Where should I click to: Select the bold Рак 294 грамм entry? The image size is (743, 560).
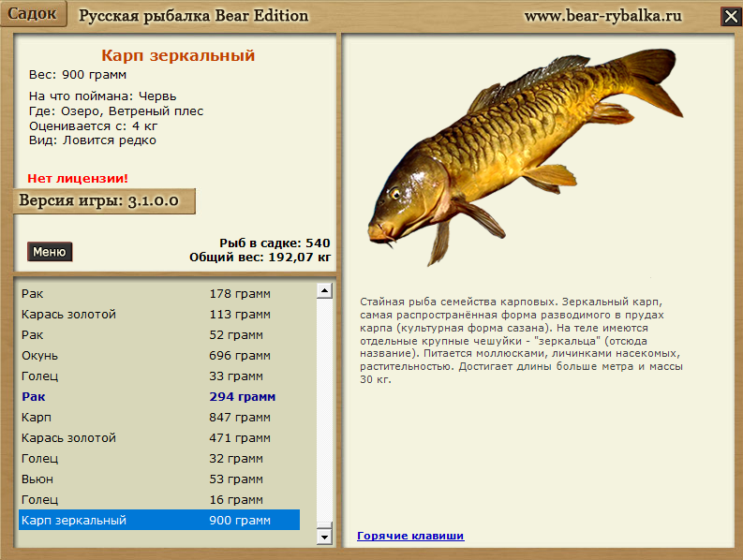pos(159,396)
